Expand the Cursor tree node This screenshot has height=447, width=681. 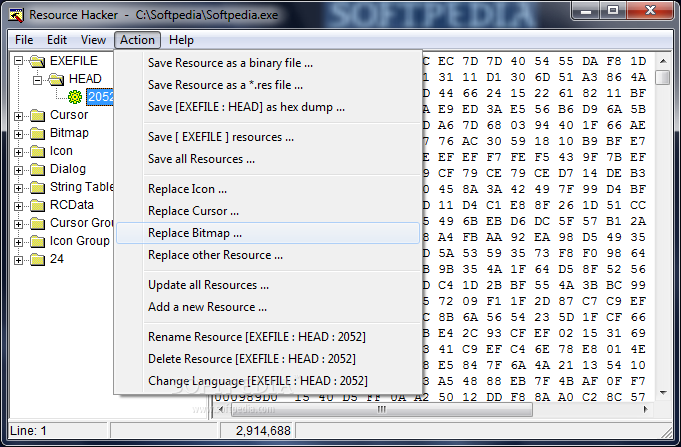18,116
